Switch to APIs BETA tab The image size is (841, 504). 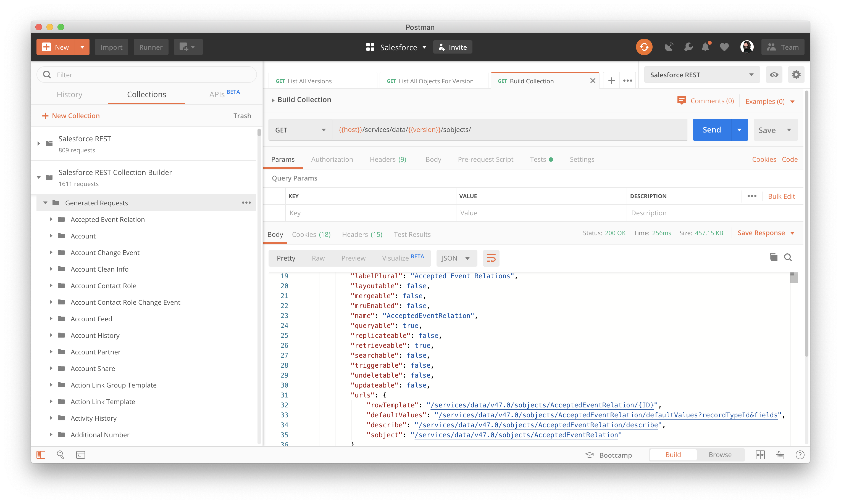coord(224,94)
